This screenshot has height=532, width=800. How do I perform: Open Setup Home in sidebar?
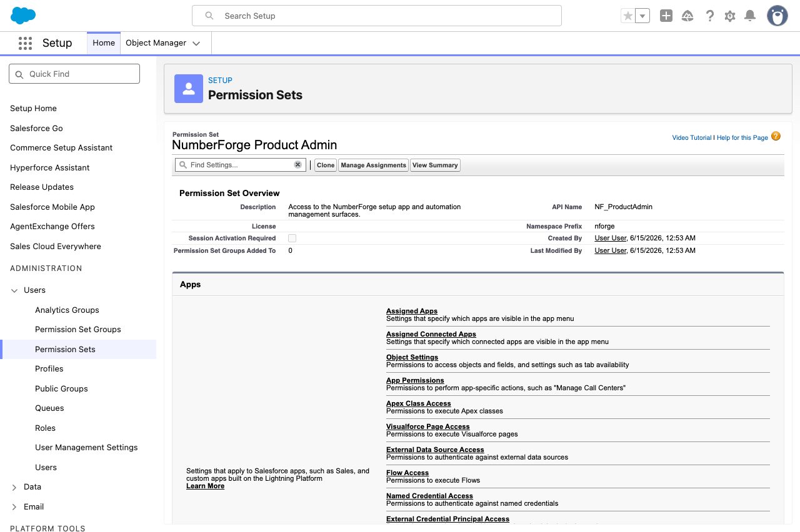(x=33, y=109)
